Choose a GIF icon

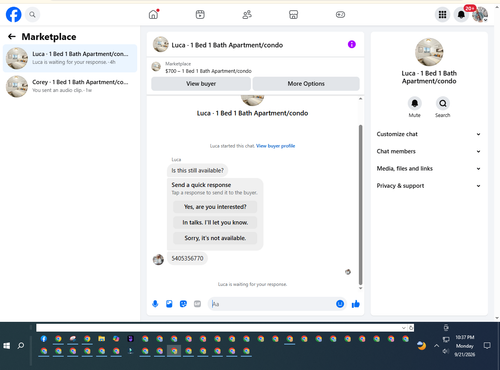(x=197, y=304)
